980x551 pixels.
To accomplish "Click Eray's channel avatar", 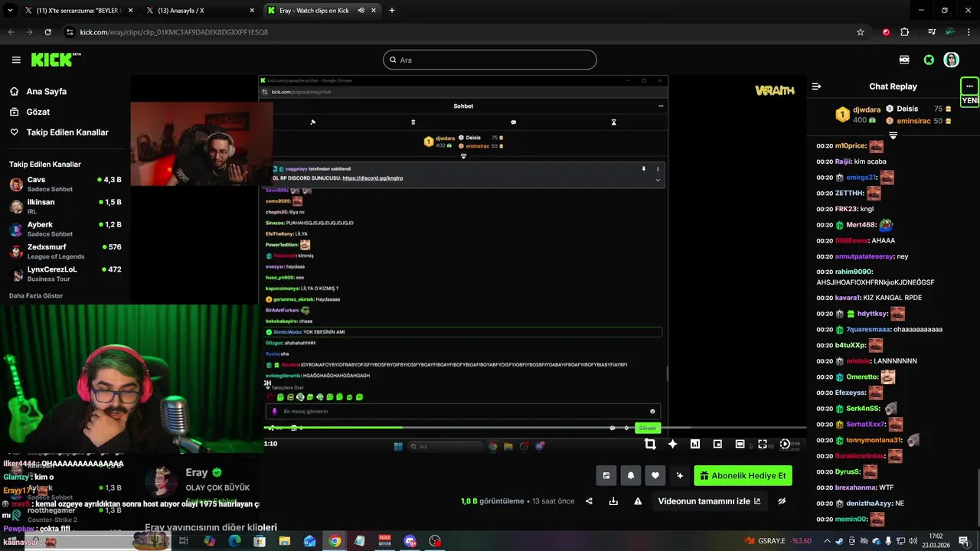I will 162,481.
